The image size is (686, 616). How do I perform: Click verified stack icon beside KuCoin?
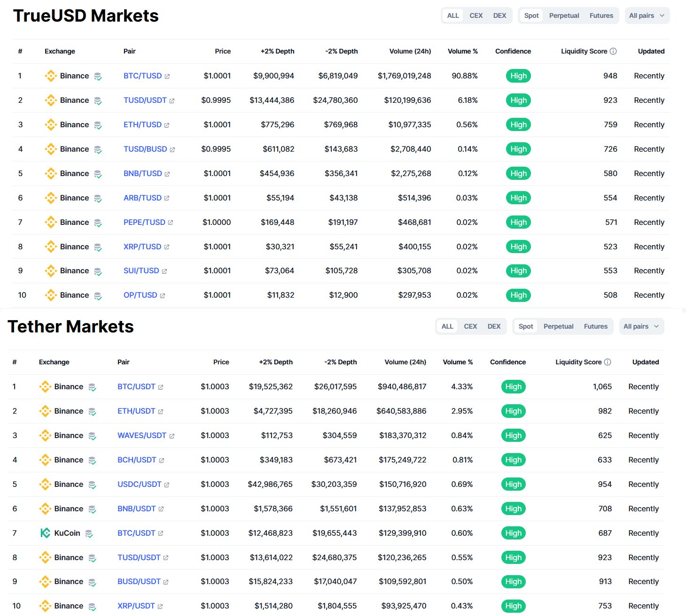pos(89,534)
